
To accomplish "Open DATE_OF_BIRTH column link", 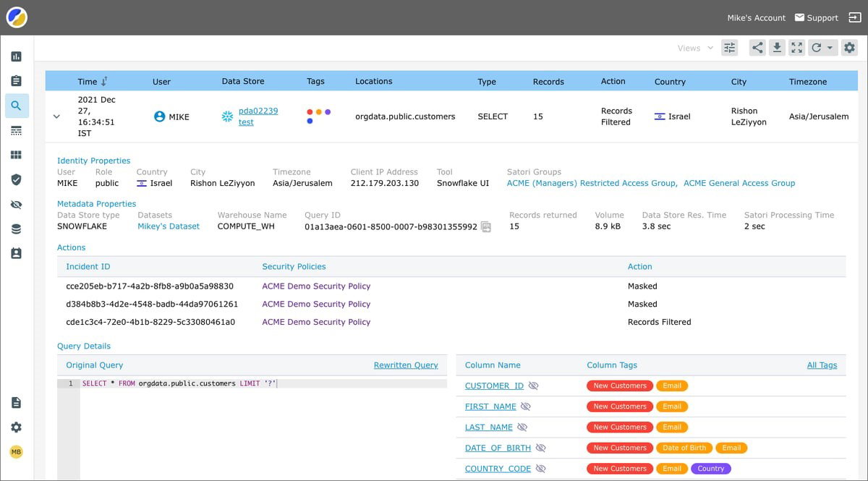I will [x=498, y=448].
